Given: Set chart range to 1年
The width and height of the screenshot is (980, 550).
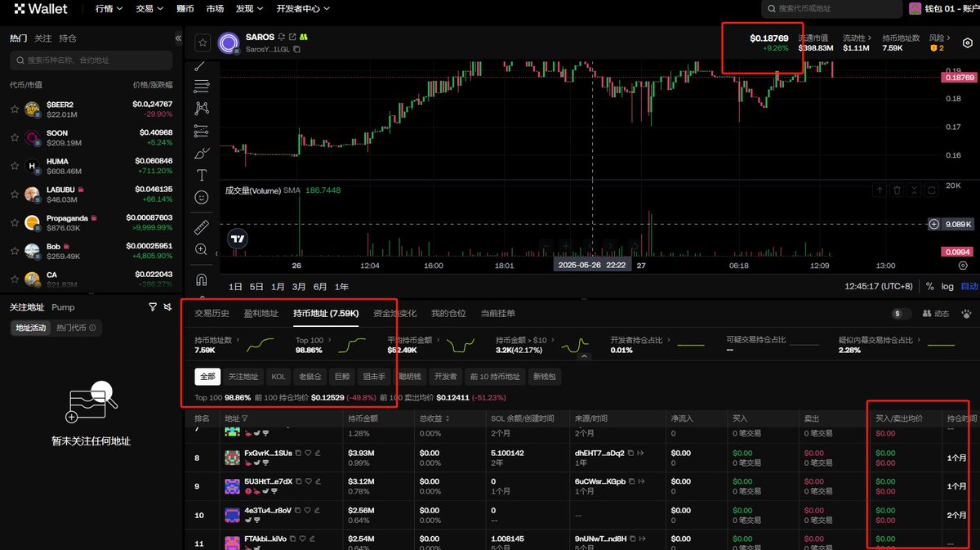Looking at the screenshot, I should tap(341, 287).
